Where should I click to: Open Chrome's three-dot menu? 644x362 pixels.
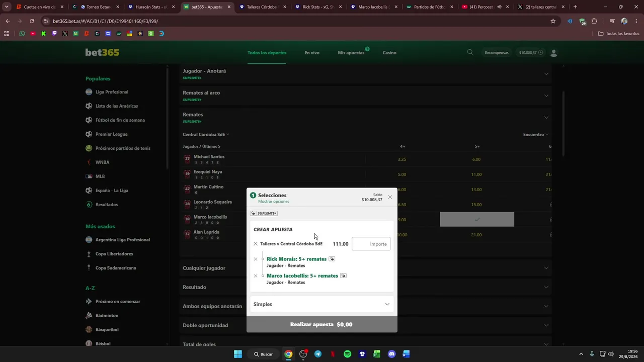click(636, 21)
